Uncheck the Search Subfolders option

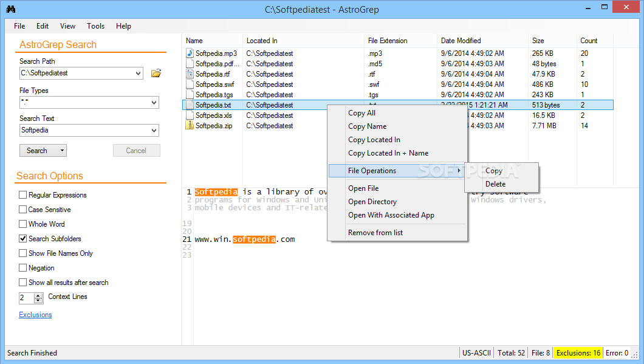[23, 239]
